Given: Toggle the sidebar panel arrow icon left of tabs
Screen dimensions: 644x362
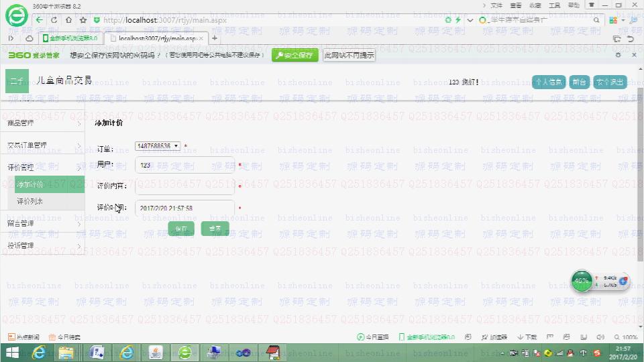Looking at the screenshot, I should (11, 38).
